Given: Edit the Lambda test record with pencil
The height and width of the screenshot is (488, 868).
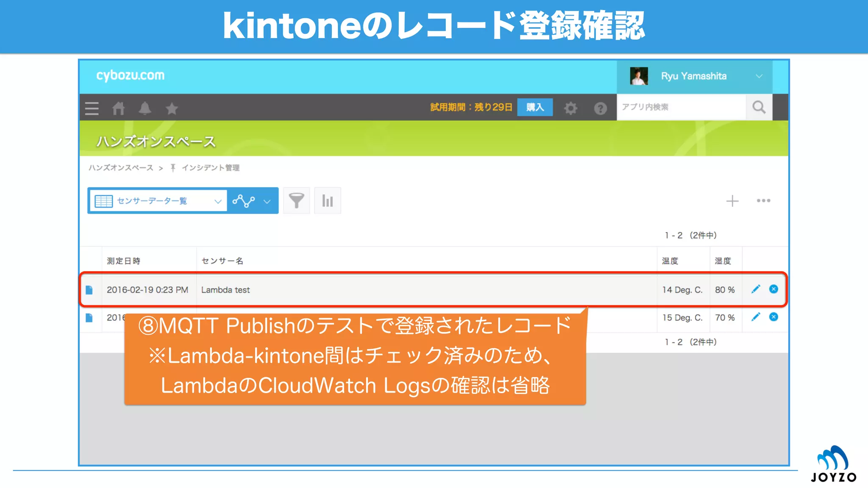Looking at the screenshot, I should point(756,289).
